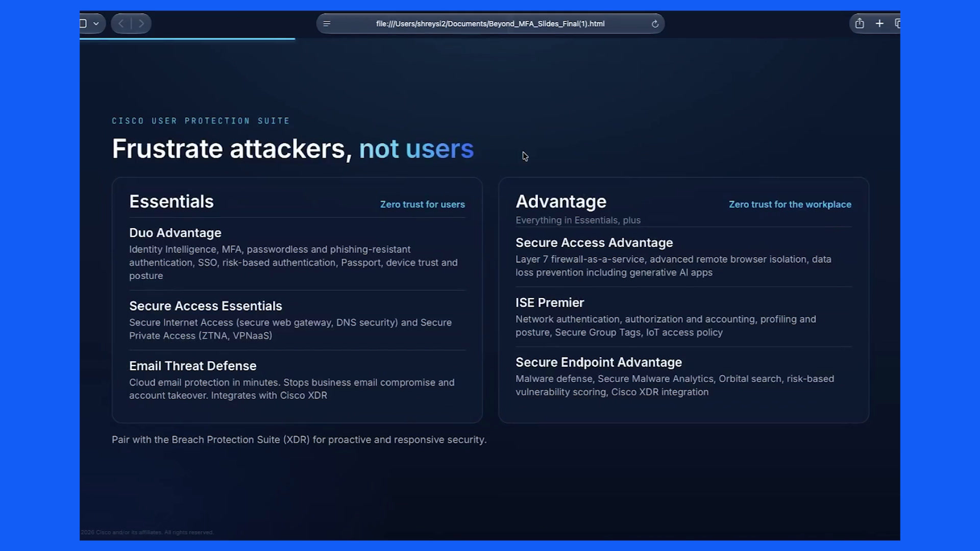Open a new tab with the plus icon
The image size is (980, 551).
879,23
